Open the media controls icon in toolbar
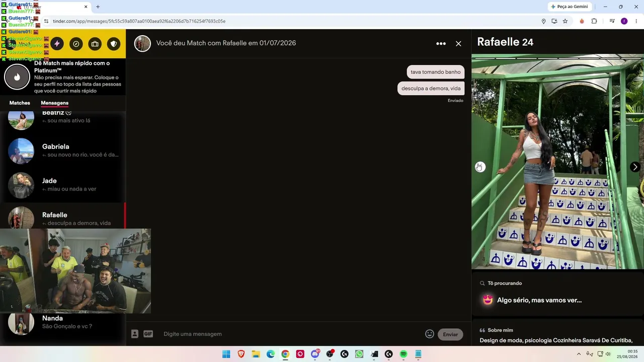The height and width of the screenshot is (362, 644). [612, 21]
